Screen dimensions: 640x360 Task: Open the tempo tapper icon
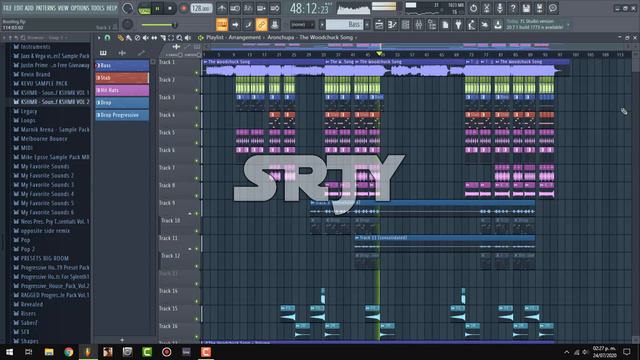[x=471, y=25]
